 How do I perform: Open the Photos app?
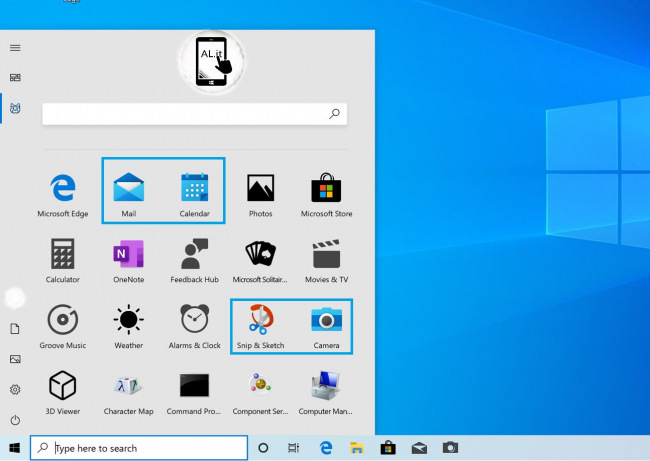260,195
